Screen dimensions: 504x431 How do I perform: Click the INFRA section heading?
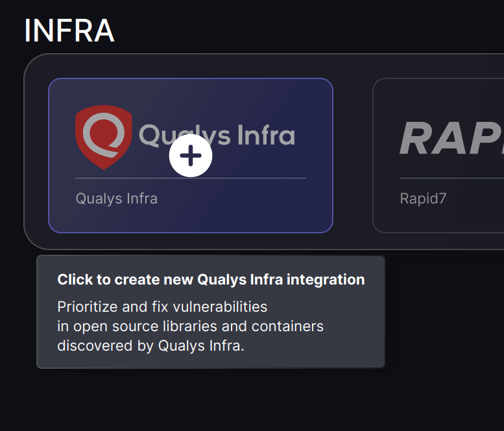[x=69, y=30]
